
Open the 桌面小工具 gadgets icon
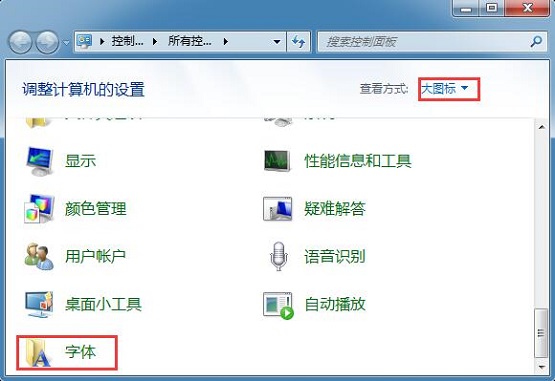click(x=39, y=304)
